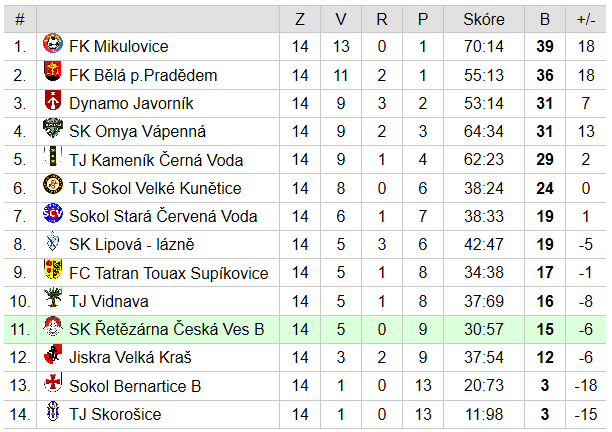Click the Sokol Stará Červená Voda crest
Image resolution: width=612 pixels, height=432 pixels.
[x=52, y=214]
